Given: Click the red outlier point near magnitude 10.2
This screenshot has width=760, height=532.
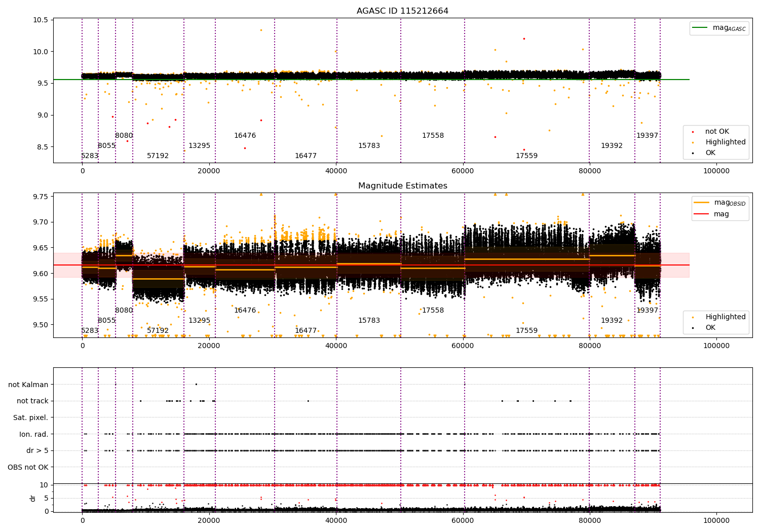Looking at the screenshot, I should pyautogui.click(x=524, y=39).
